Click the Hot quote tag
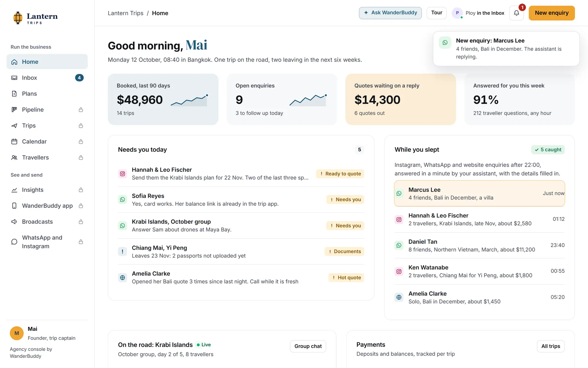 pyautogui.click(x=346, y=278)
